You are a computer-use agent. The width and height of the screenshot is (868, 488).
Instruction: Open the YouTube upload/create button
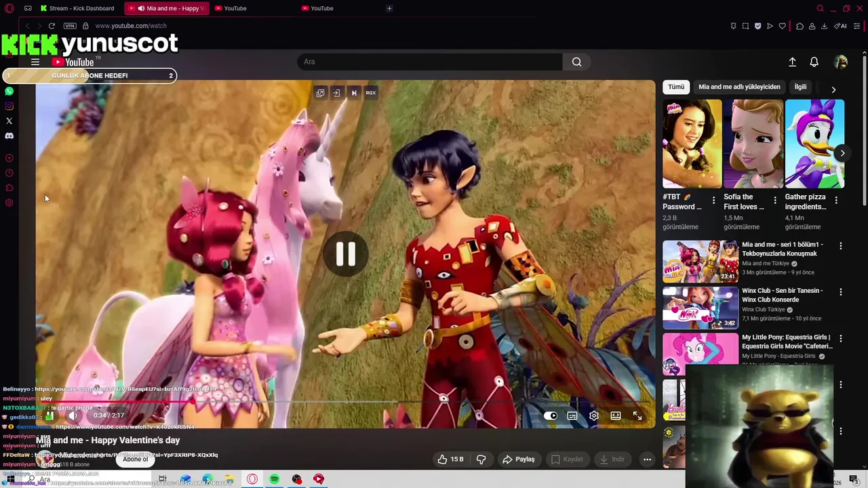(x=792, y=62)
